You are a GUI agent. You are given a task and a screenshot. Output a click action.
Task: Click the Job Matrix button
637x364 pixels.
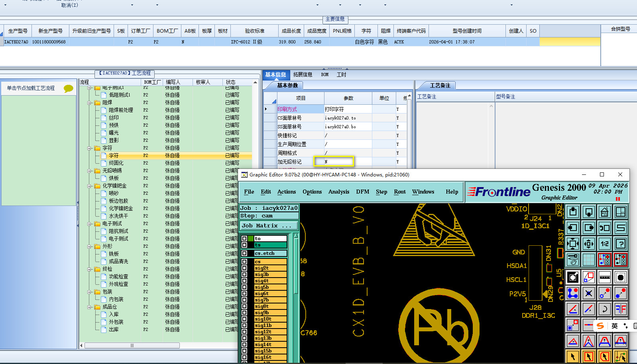(269, 225)
